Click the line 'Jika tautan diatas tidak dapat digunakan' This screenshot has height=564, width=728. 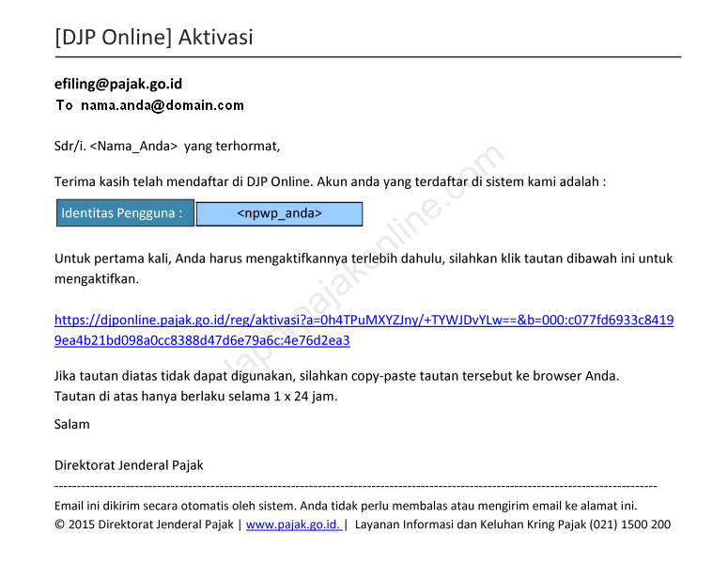[x=336, y=376]
